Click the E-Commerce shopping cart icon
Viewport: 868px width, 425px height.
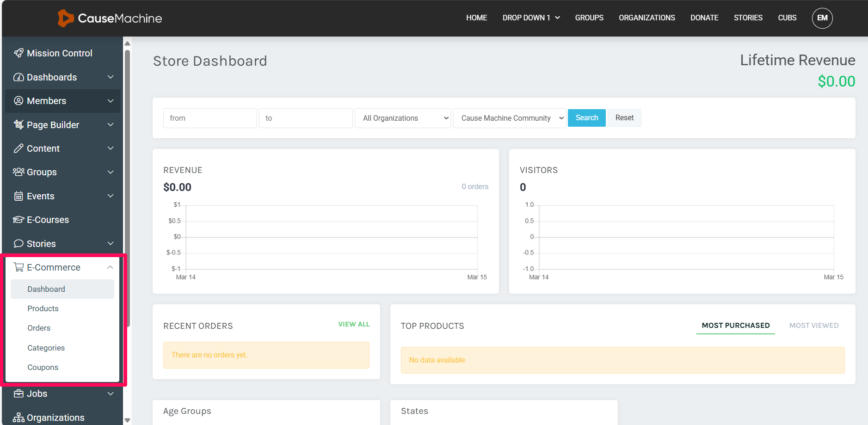pos(18,267)
